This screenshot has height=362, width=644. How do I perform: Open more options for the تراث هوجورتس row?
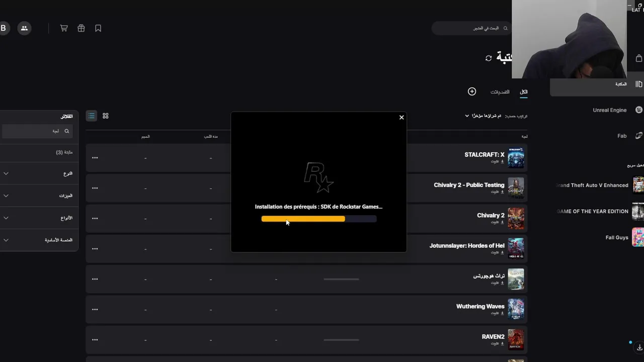(95, 279)
